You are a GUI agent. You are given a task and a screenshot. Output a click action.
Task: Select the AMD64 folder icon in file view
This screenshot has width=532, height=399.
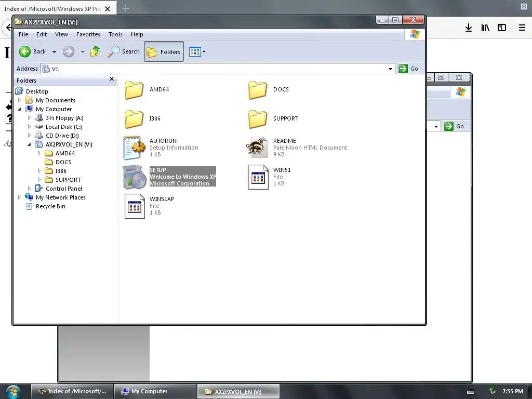[134, 90]
